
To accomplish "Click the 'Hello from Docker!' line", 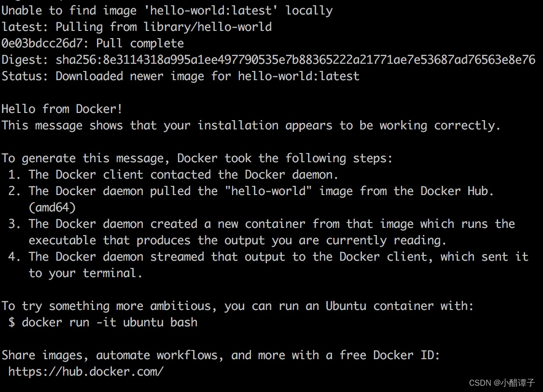I will 62,109.
